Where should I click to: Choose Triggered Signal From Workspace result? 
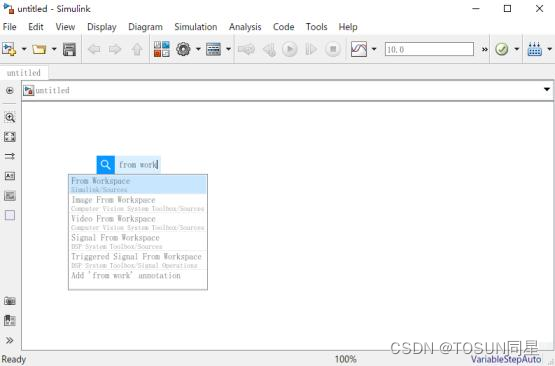click(138, 260)
